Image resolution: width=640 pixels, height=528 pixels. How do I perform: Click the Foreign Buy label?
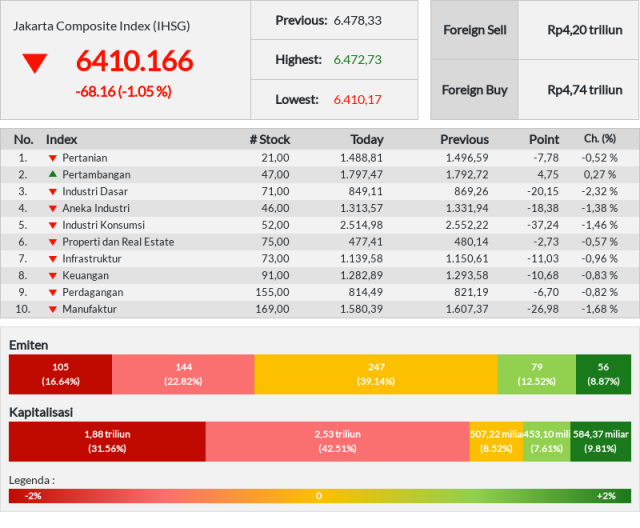[475, 90]
